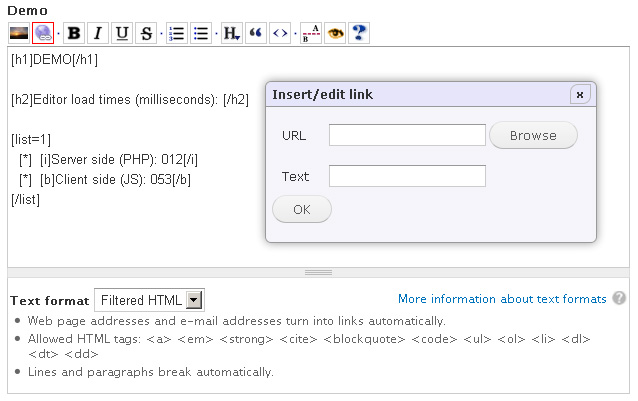Insert a code tag
The width and height of the screenshot is (638, 401).
[280, 33]
